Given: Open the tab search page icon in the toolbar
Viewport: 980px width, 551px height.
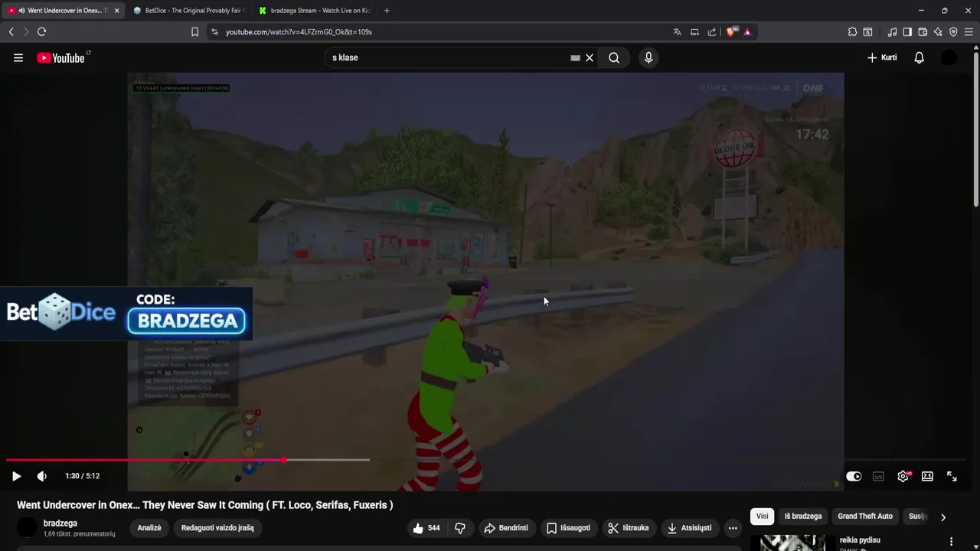Looking at the screenshot, I should pos(867,32).
